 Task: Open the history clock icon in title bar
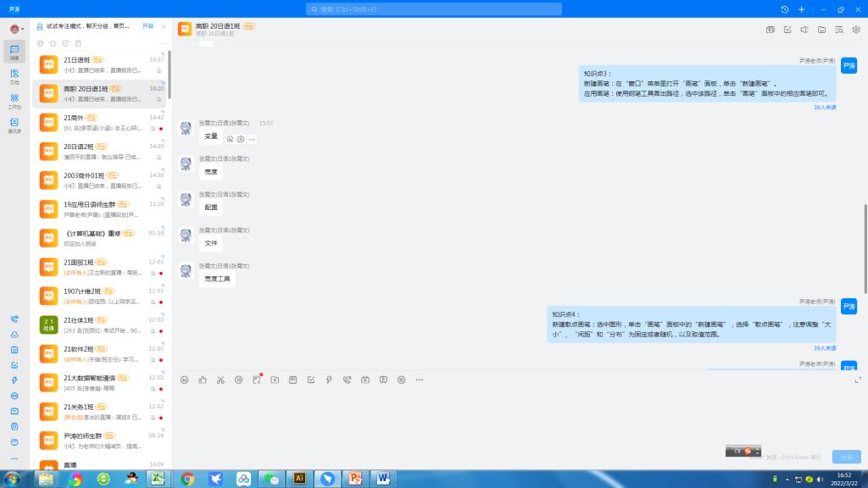pyautogui.click(x=785, y=9)
